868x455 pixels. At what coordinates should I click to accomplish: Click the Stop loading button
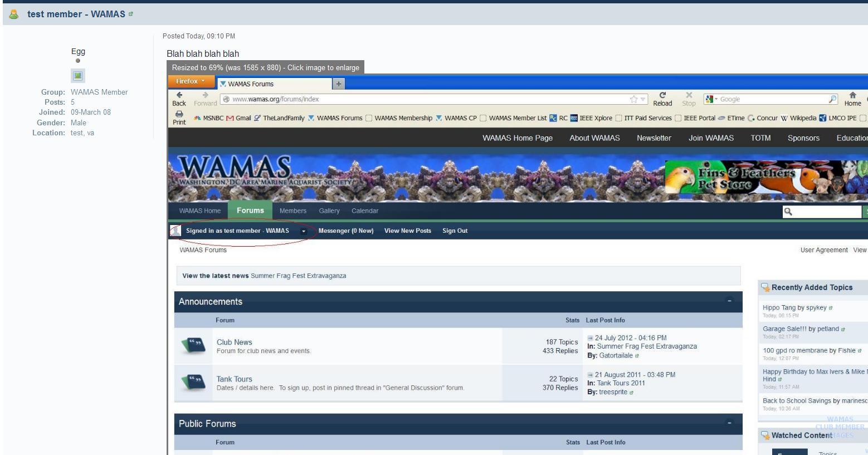pos(689,99)
